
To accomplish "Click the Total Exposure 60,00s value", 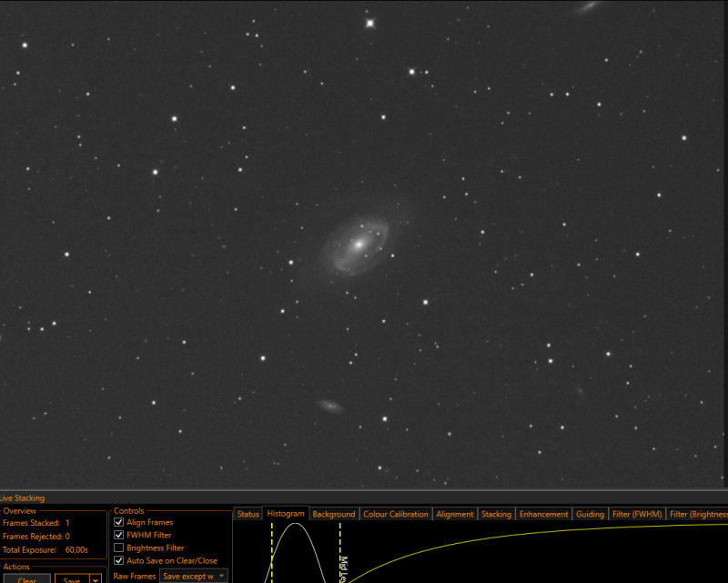I will pyautogui.click(x=76, y=549).
